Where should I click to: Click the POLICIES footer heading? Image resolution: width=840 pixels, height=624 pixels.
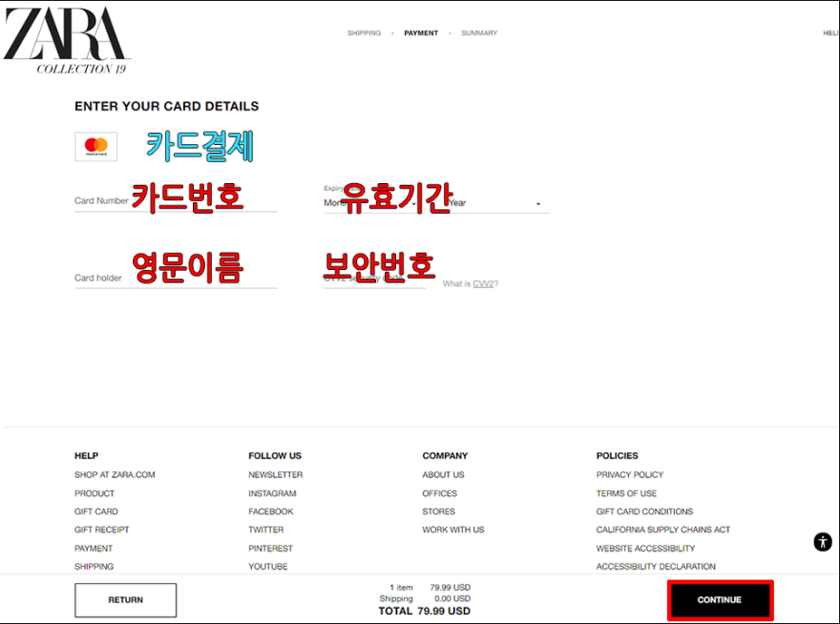click(x=618, y=456)
